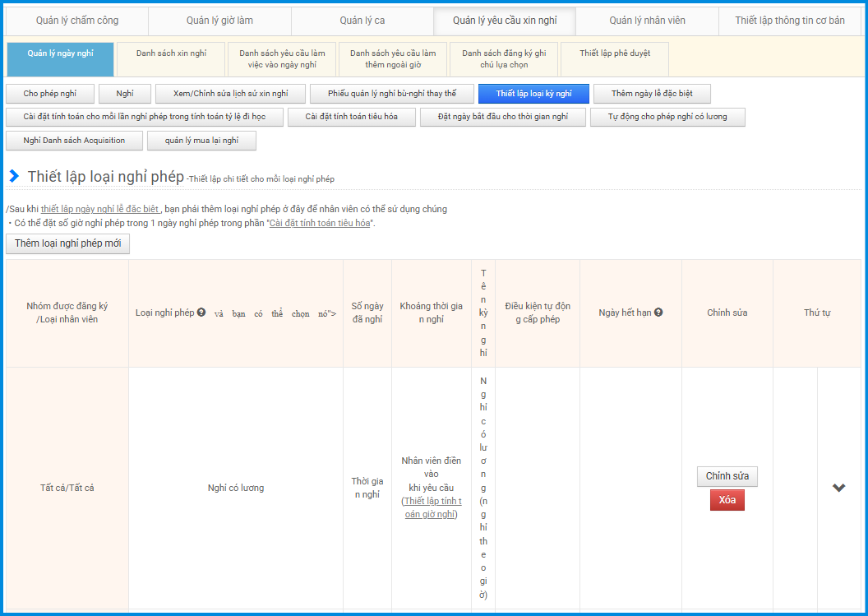Click help icon next to Ngày hết hạn
The height and width of the screenshot is (616, 868).
click(x=658, y=313)
